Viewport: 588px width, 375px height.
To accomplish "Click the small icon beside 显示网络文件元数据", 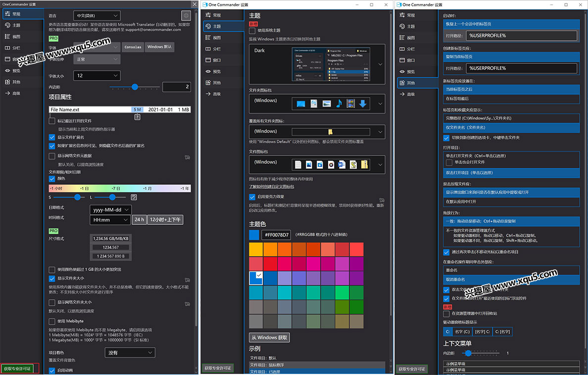I will click(187, 158).
